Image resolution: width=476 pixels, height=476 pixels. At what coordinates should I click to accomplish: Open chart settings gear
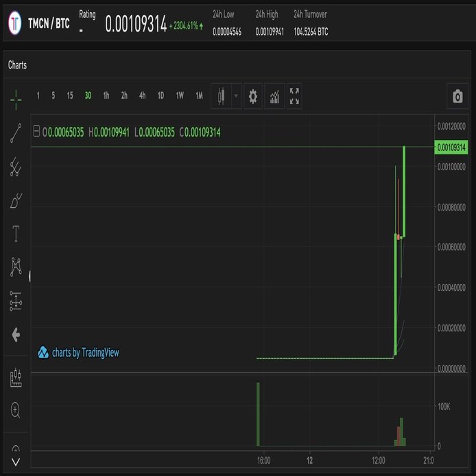pyautogui.click(x=253, y=97)
